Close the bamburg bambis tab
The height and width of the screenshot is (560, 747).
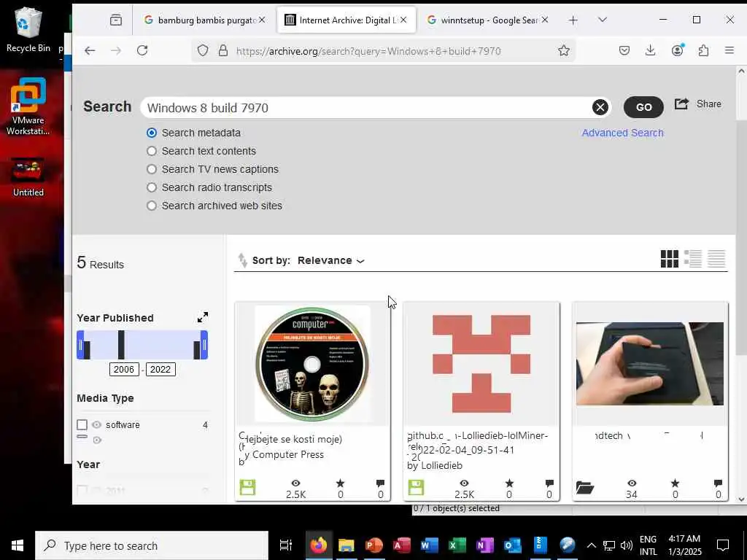pyautogui.click(x=262, y=20)
